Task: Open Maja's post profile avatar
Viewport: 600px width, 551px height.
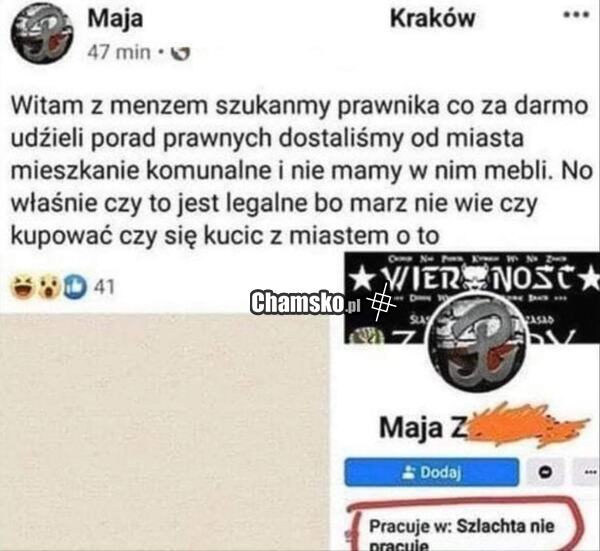Action: pyautogui.click(x=42, y=34)
